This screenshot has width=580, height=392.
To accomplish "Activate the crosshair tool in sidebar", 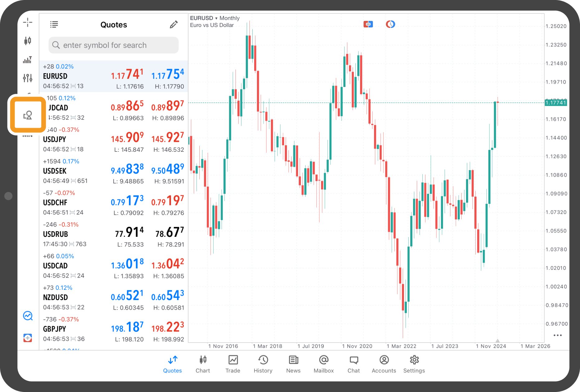I will [28, 22].
